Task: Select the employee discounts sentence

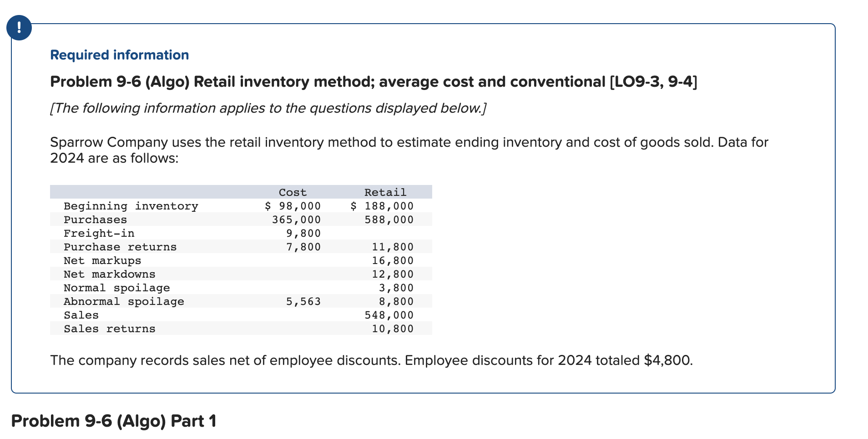Action: click(x=371, y=360)
